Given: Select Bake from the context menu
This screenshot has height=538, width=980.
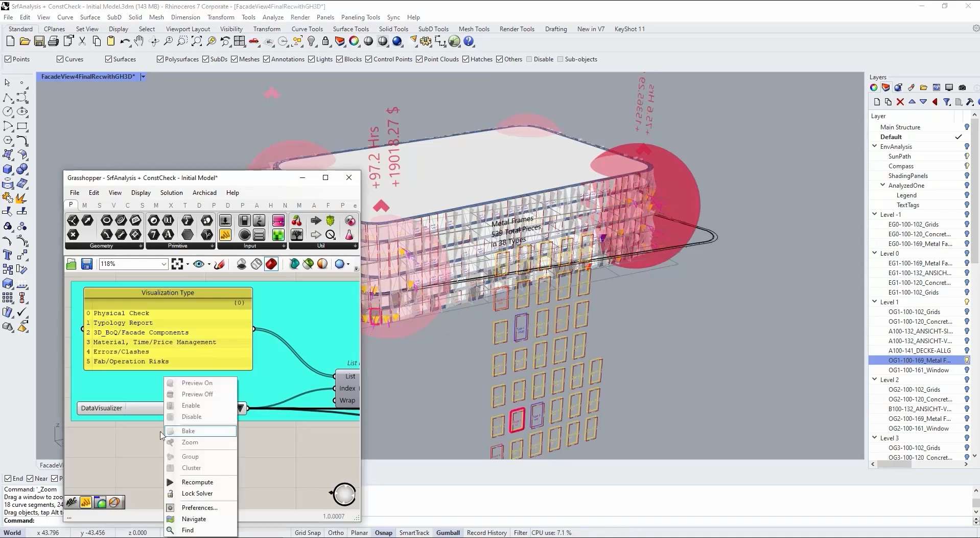Looking at the screenshot, I should pos(200,431).
